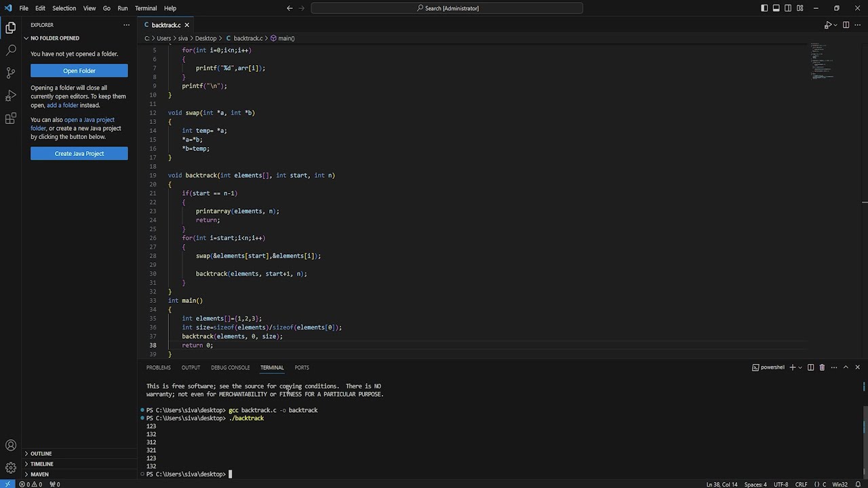
Task: Toggle the bottom panel layout icon
Action: pos(776,8)
